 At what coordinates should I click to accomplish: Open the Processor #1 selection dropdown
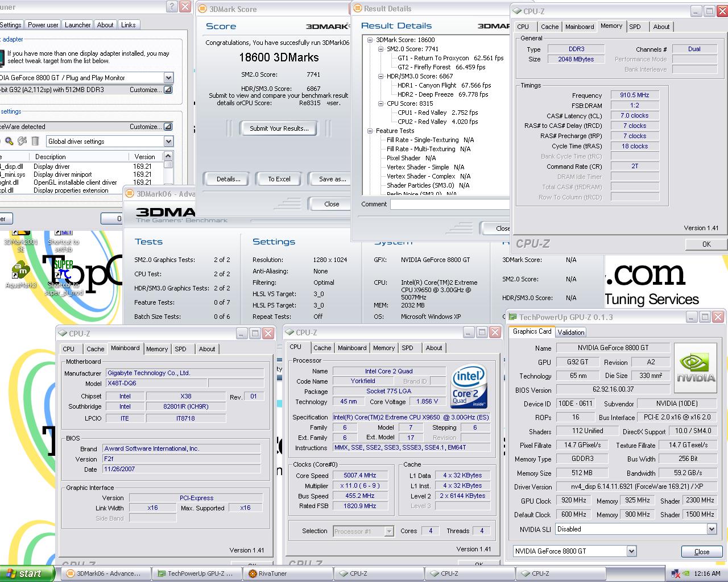click(389, 531)
